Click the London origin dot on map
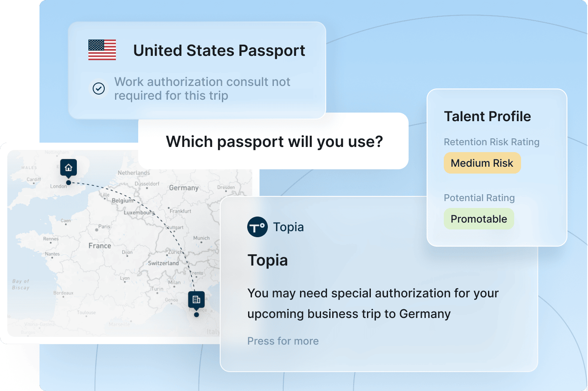 coord(69,183)
